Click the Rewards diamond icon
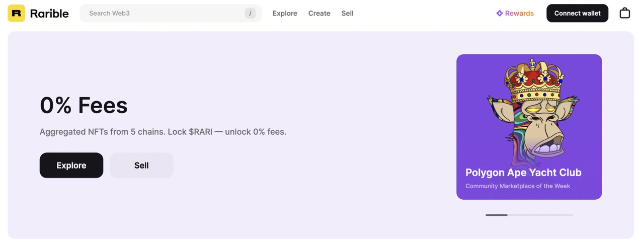The height and width of the screenshot is (242, 644). coord(500,13)
